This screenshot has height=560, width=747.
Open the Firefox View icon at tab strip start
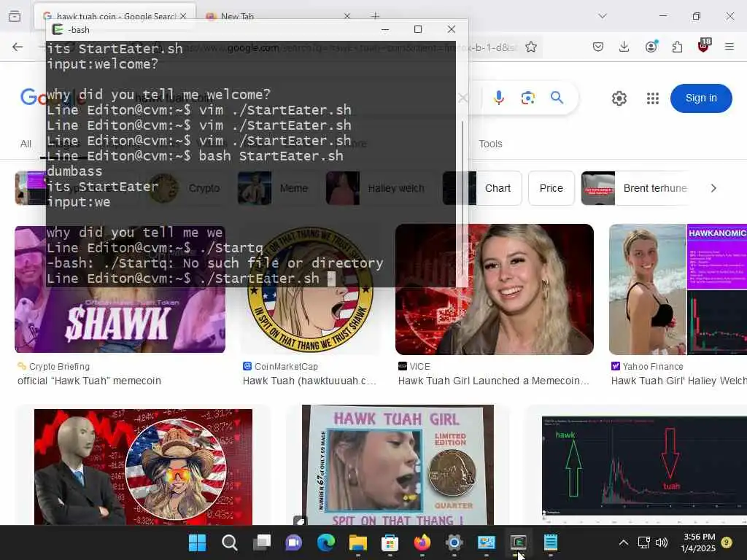click(15, 16)
